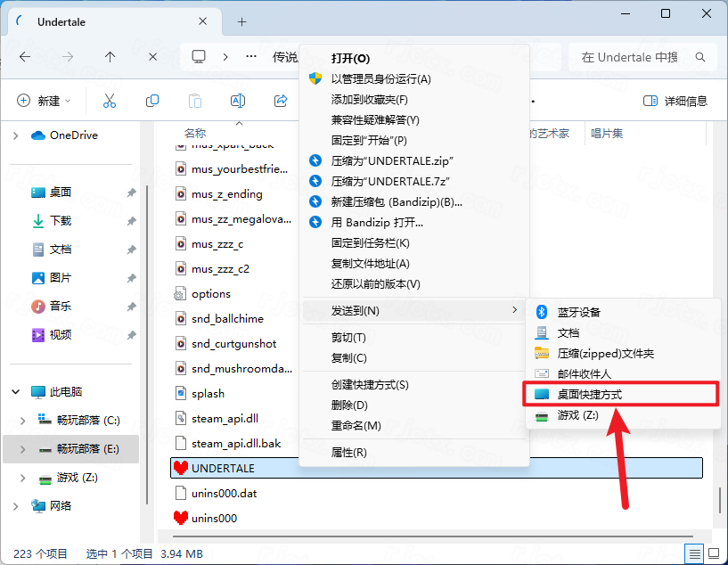Click the Copy icon in toolbar

(x=152, y=101)
